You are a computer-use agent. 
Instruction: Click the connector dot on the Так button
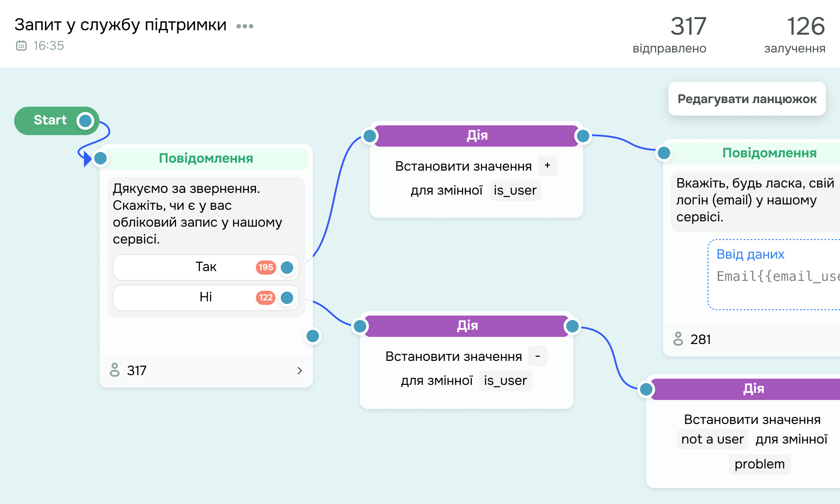287,267
